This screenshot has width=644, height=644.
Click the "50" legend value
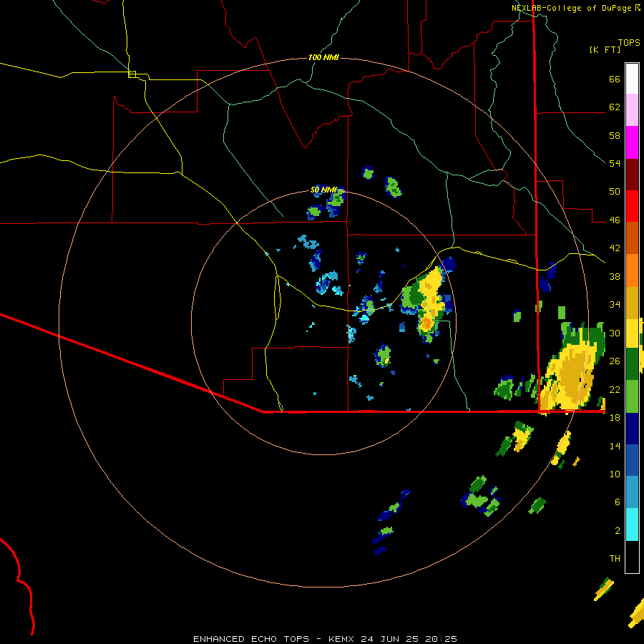(615, 191)
